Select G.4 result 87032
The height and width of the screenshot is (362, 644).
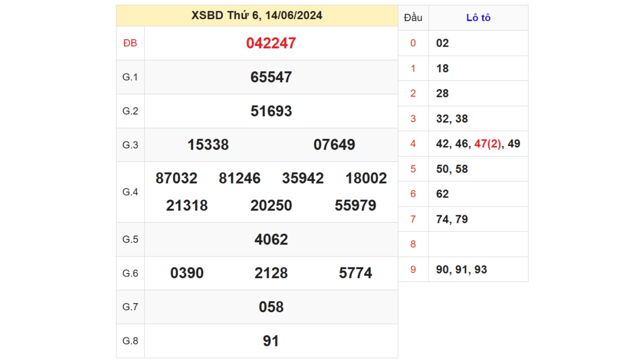[177, 178]
